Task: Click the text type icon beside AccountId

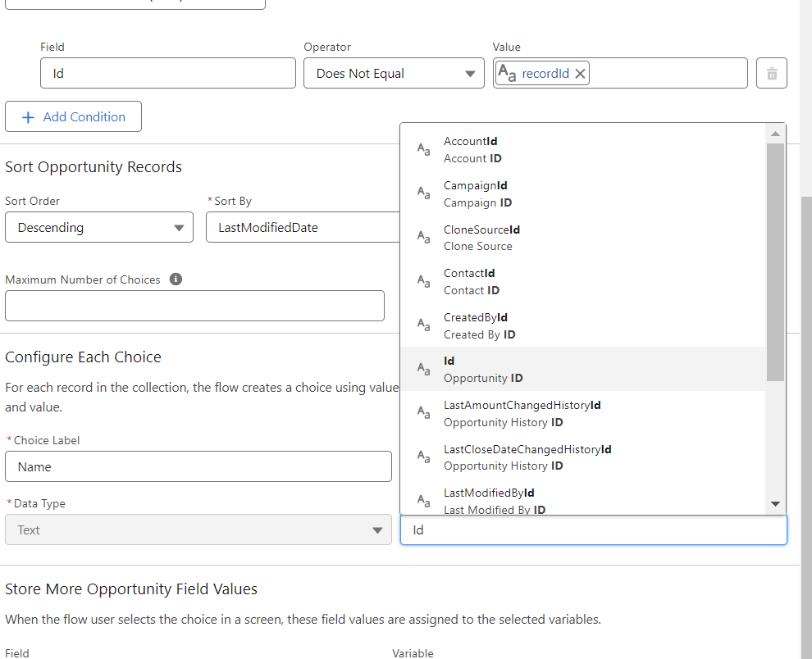Action: click(423, 150)
